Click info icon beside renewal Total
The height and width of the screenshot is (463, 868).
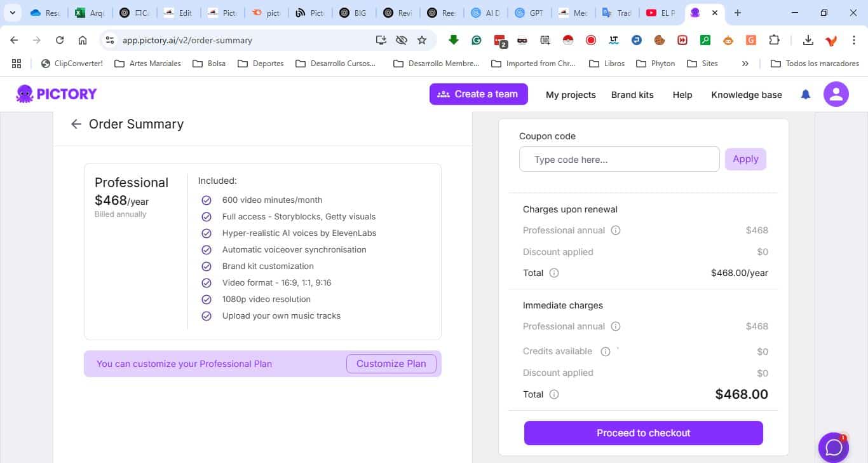[x=554, y=273]
